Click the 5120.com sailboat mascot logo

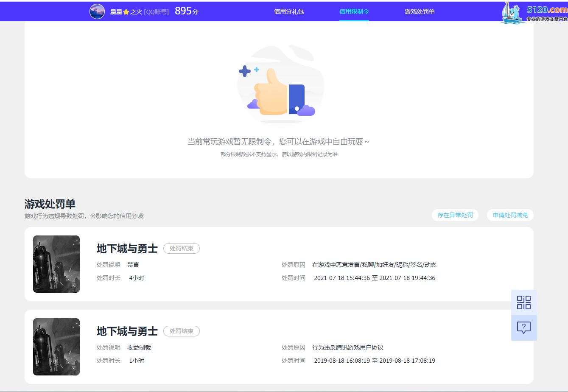pos(512,13)
